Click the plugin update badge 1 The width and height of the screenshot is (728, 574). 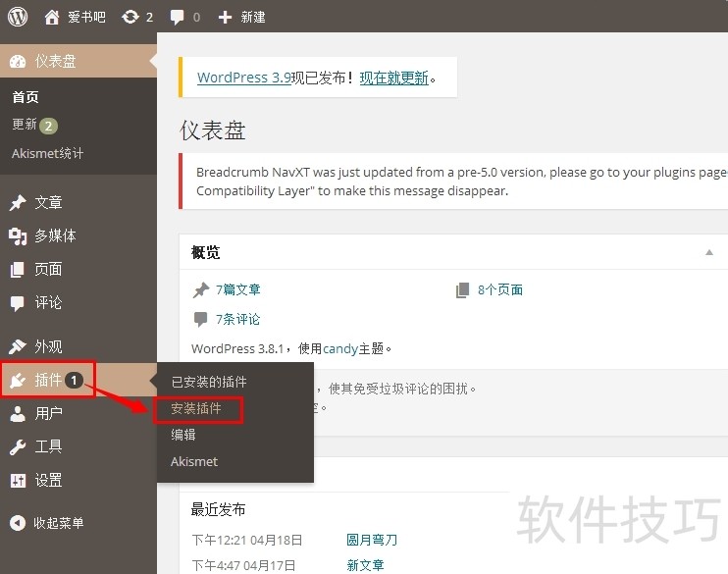coord(74,381)
